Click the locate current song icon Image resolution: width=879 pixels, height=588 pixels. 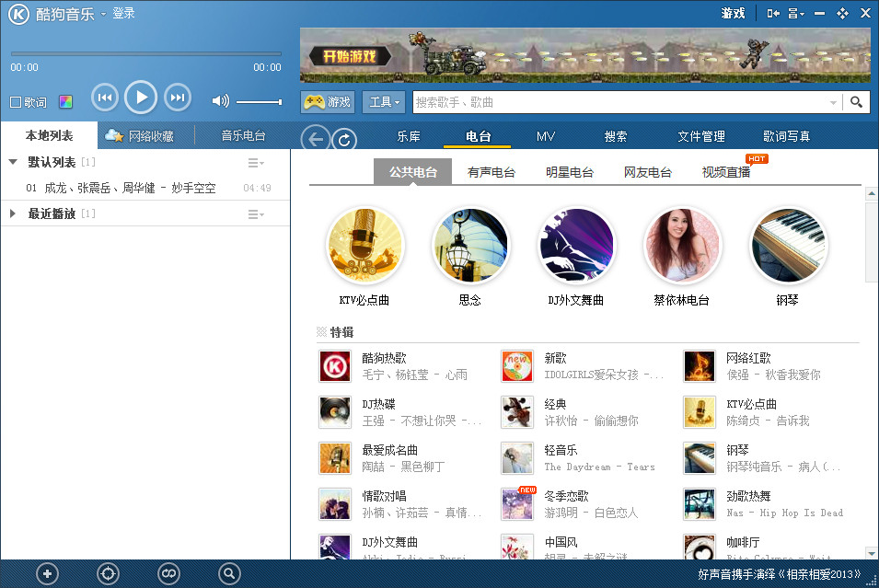108,573
